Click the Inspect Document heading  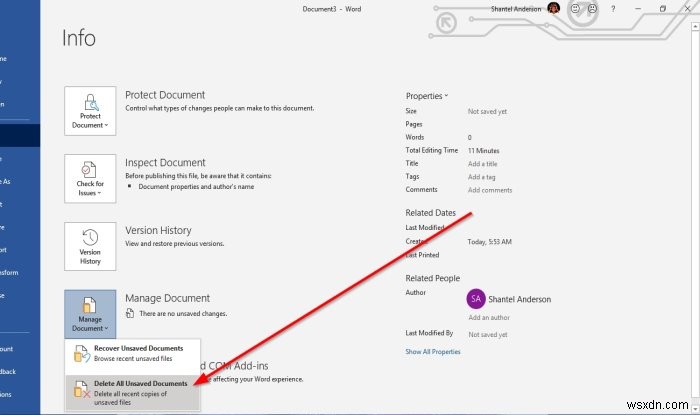pos(165,163)
